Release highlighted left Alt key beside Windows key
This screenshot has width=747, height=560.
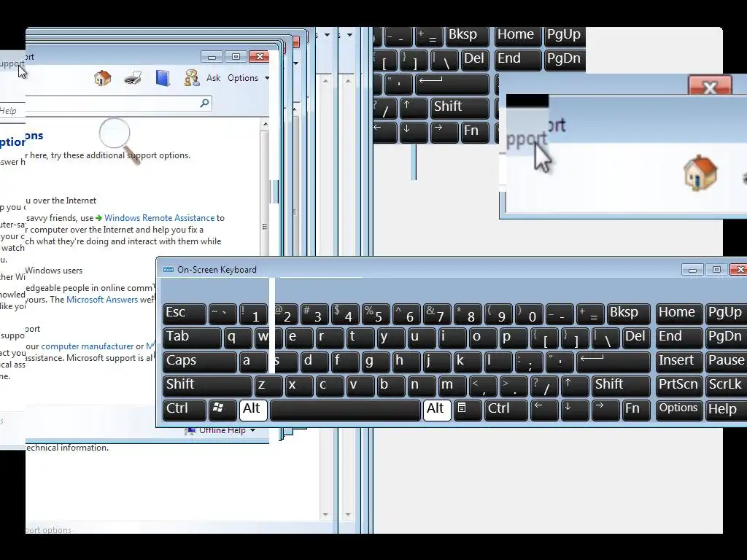click(253, 410)
